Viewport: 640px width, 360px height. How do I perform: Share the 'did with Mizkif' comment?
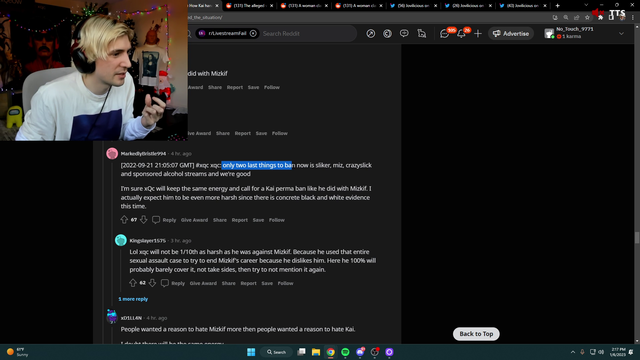coord(215,87)
